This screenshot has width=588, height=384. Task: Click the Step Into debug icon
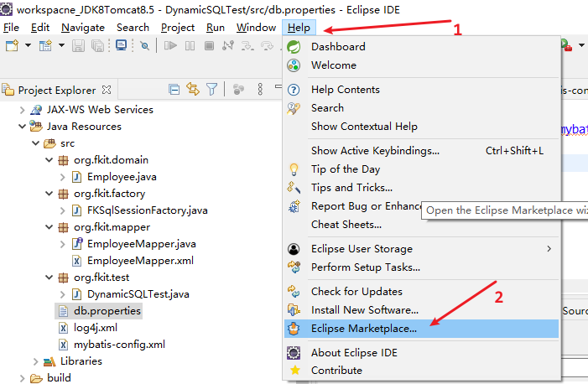[247, 46]
